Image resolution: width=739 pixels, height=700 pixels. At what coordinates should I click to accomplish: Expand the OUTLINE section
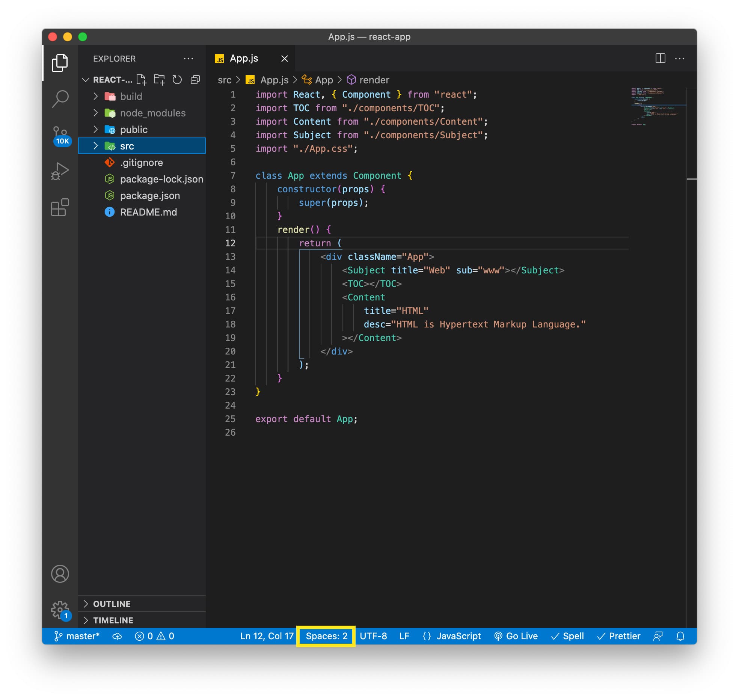pos(112,604)
